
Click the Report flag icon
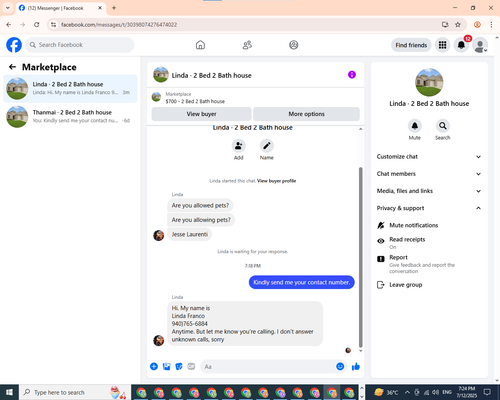(380, 259)
